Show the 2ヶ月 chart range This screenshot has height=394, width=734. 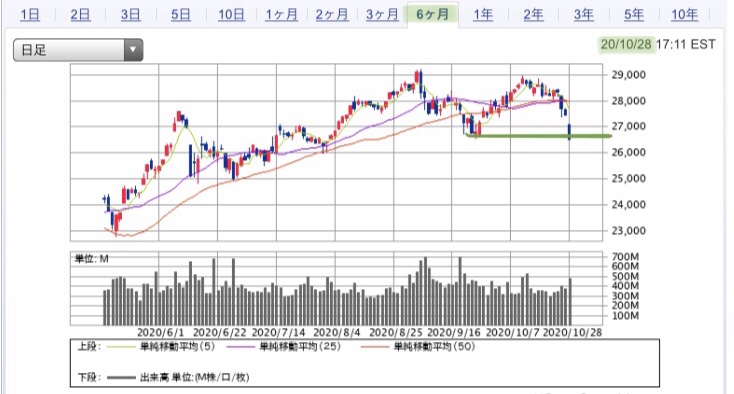[332, 15]
